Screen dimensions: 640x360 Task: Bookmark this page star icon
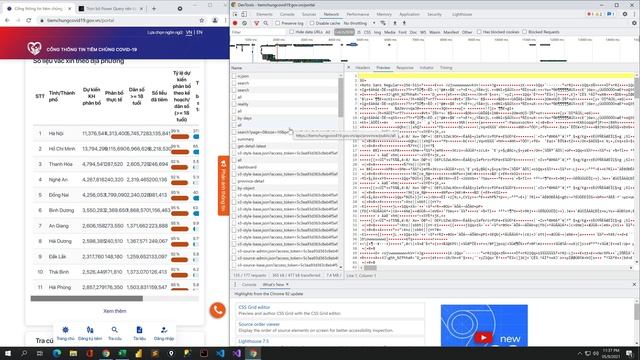[202, 20]
